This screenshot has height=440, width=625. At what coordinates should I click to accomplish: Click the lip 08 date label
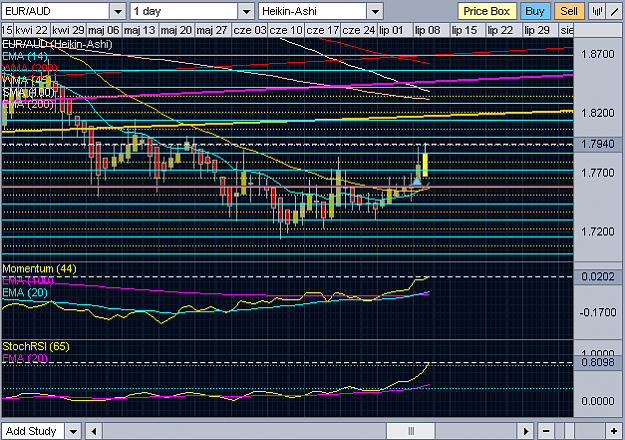(427, 30)
